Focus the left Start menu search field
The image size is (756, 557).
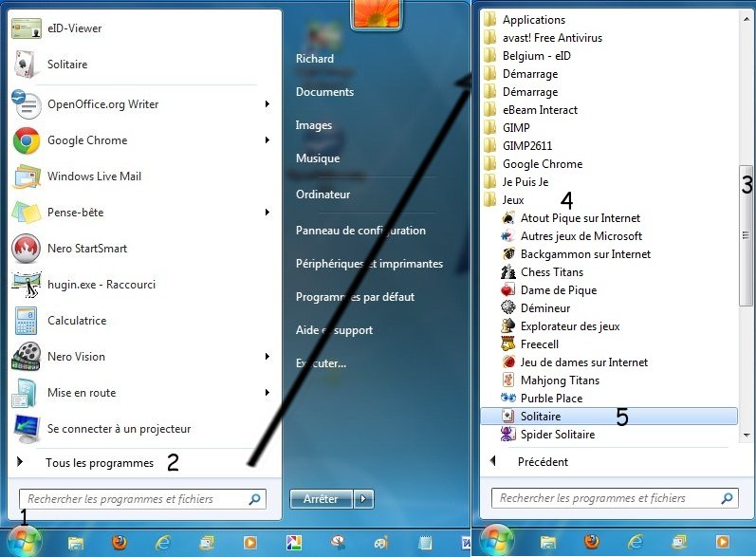pos(142,499)
